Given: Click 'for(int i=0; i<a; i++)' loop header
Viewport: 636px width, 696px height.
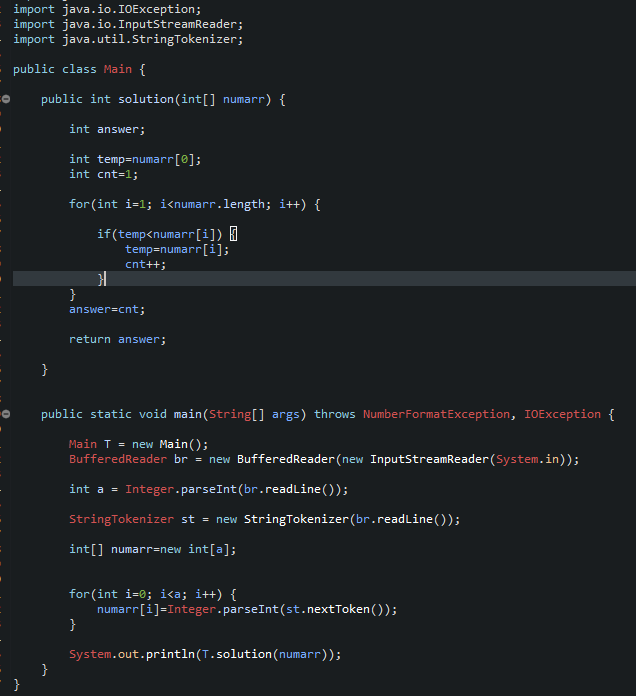Looking at the screenshot, I should (x=146, y=594).
